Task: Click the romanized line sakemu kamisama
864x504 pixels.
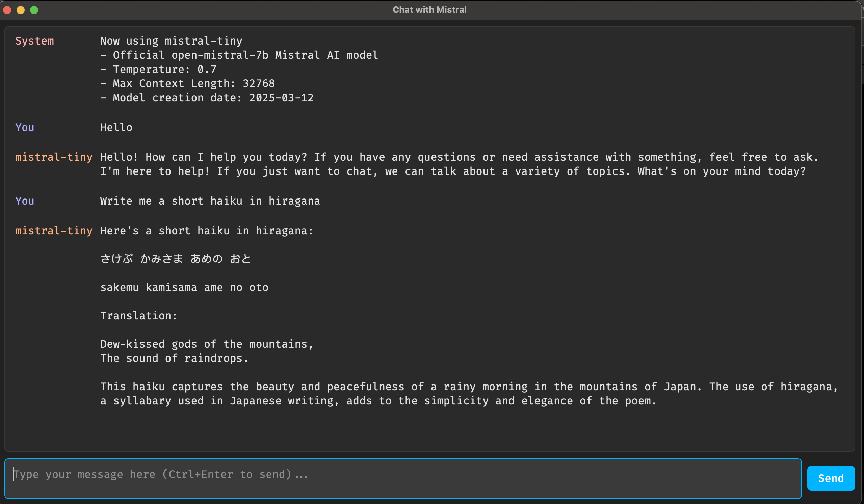Action: click(184, 287)
